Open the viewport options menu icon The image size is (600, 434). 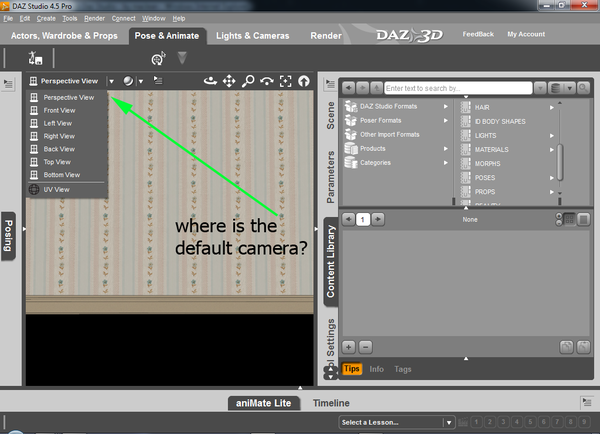coord(158,80)
